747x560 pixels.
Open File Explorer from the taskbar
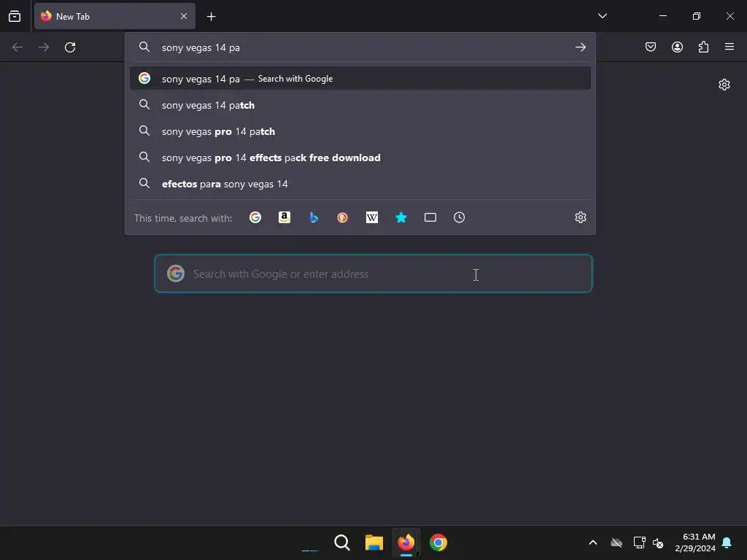coord(374,542)
